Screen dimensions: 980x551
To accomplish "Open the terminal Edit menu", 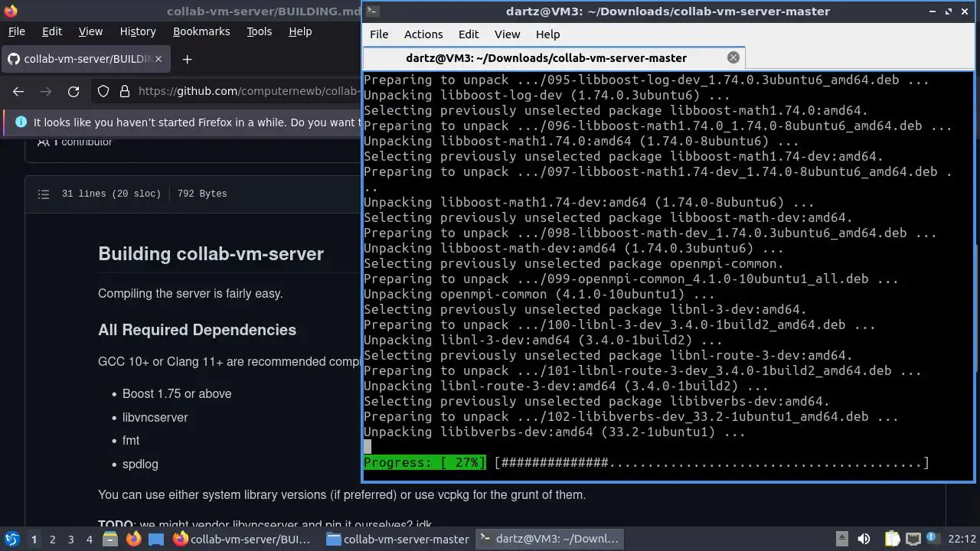I will pos(469,34).
